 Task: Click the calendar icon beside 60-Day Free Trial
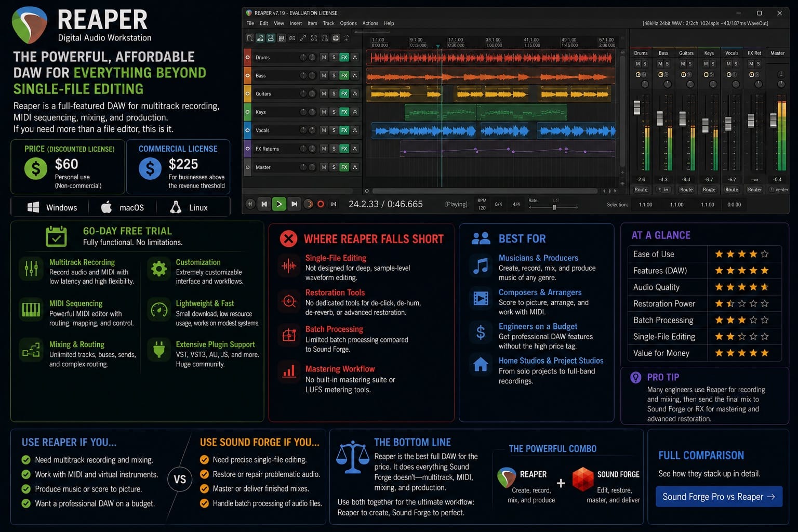pos(56,236)
